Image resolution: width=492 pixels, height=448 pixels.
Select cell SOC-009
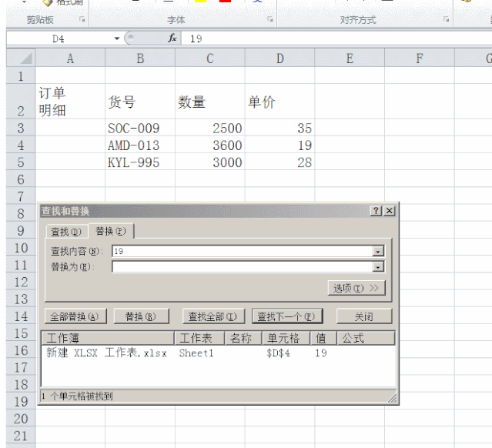140,128
